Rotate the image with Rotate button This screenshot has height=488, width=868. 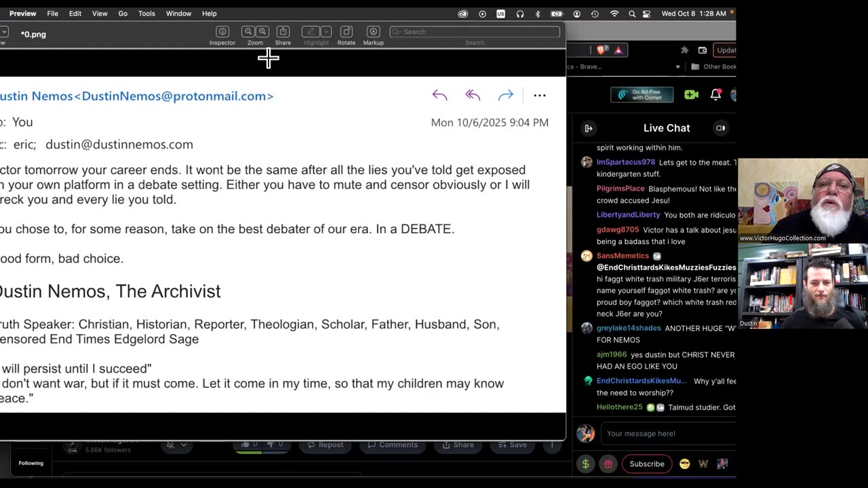point(347,32)
